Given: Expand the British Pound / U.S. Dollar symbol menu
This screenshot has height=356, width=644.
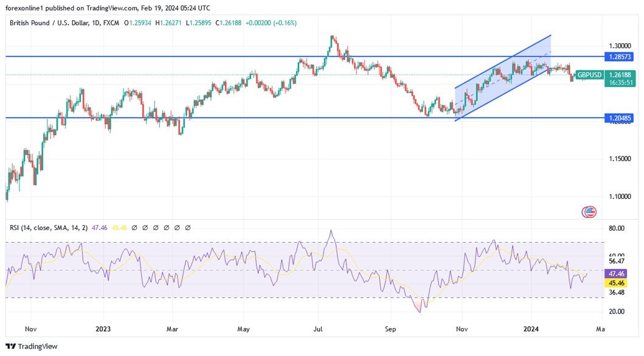Looking at the screenshot, I should point(49,23).
